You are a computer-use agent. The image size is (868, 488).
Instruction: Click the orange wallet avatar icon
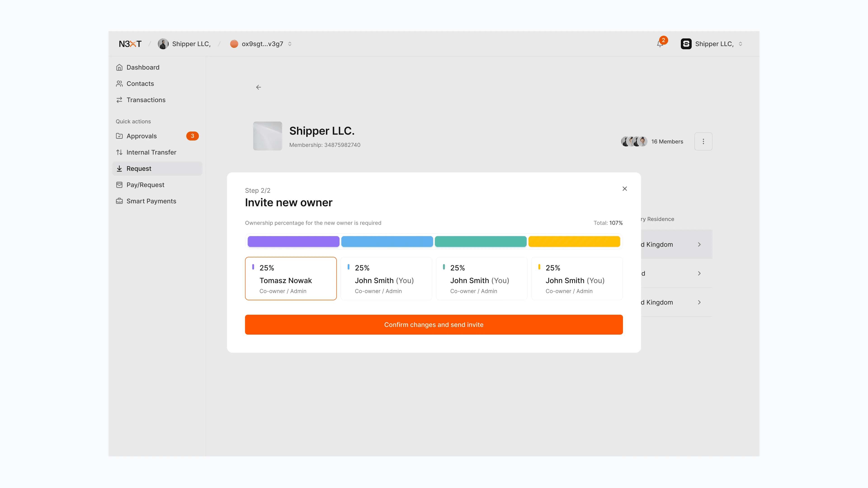coord(234,44)
